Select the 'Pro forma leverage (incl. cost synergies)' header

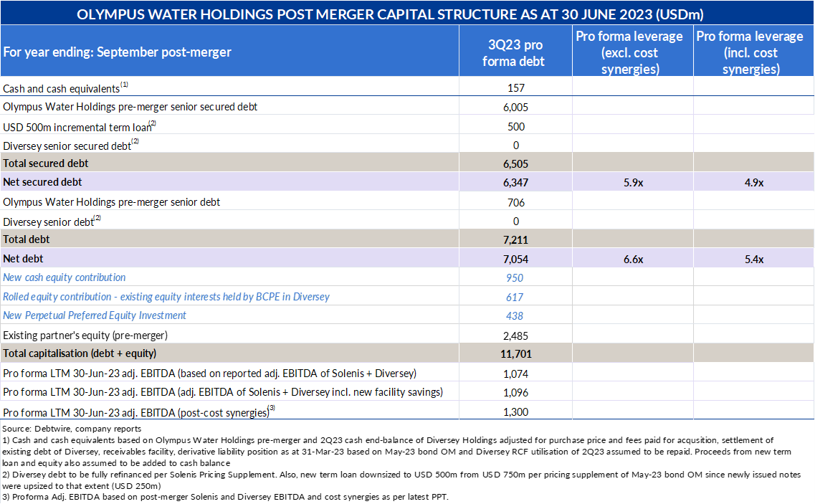coord(750,52)
